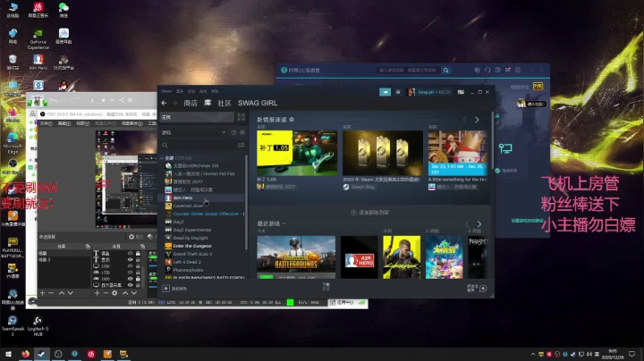The width and height of the screenshot is (644, 361).
Task: Open the Windows Start menu
Action: [8, 354]
